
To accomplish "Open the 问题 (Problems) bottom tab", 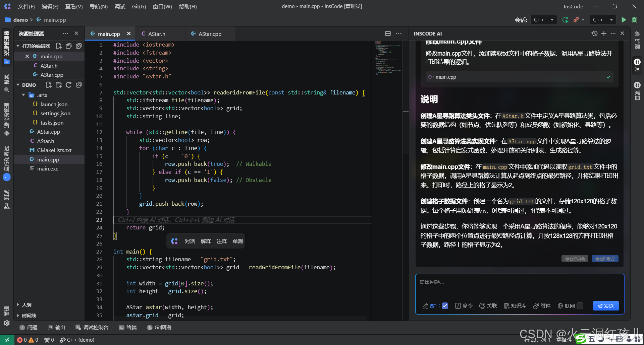I will [x=29, y=327].
